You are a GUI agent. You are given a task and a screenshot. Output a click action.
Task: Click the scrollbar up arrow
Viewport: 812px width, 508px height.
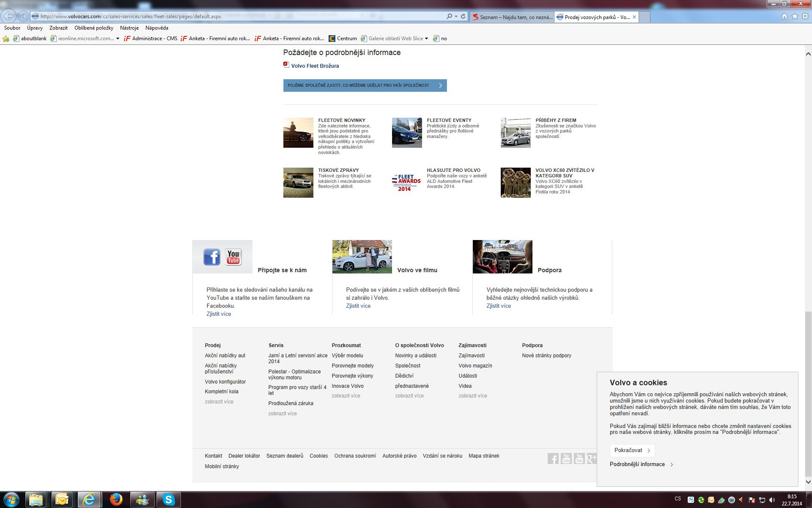808,54
